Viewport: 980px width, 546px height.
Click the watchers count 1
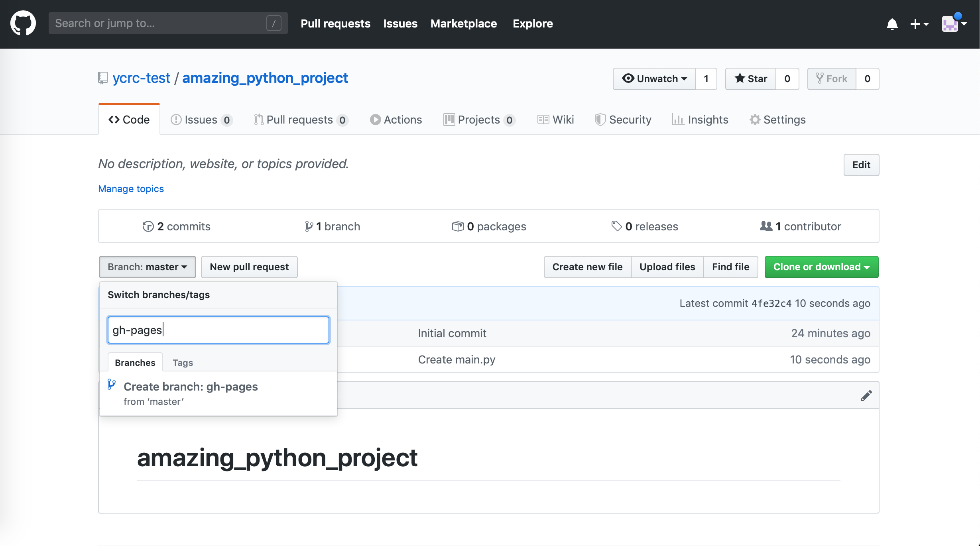point(706,79)
